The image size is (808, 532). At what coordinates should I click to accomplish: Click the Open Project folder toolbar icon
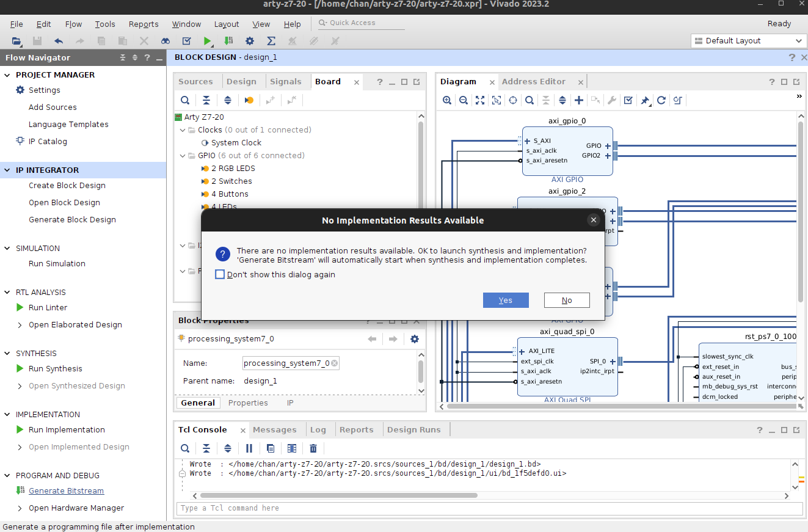17,41
